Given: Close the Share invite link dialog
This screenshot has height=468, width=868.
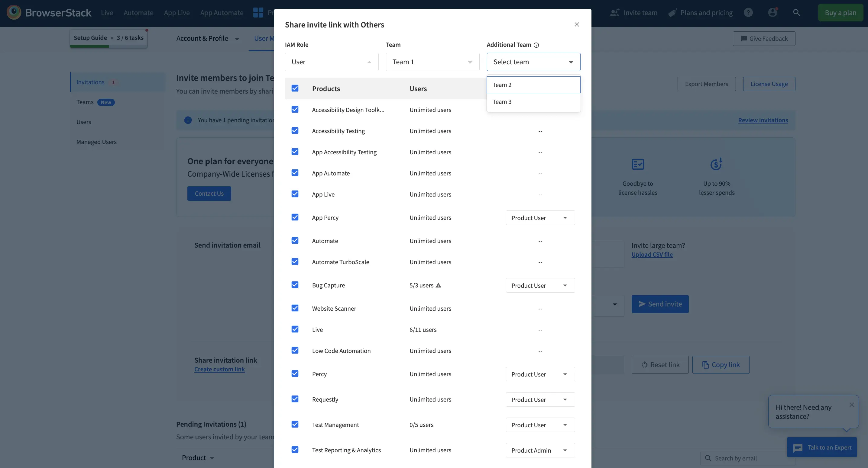Looking at the screenshot, I should coord(577,24).
